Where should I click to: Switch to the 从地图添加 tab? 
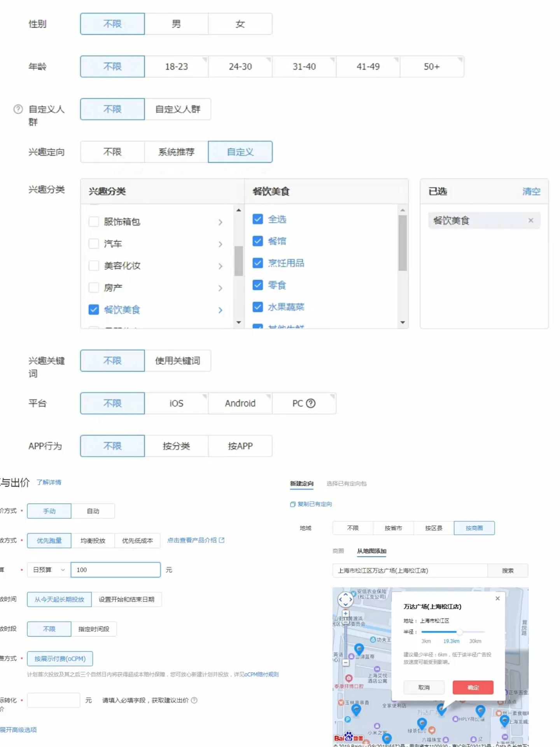pyautogui.click(x=372, y=551)
